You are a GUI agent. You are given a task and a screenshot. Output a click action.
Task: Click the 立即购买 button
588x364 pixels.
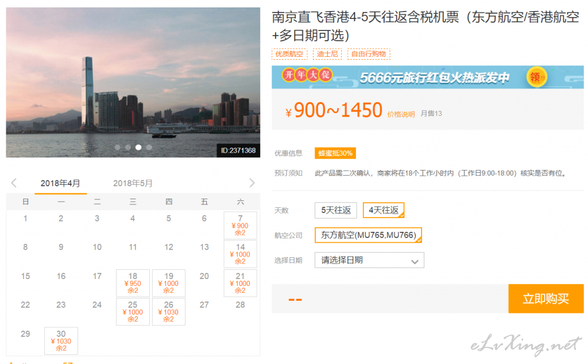[546, 299]
